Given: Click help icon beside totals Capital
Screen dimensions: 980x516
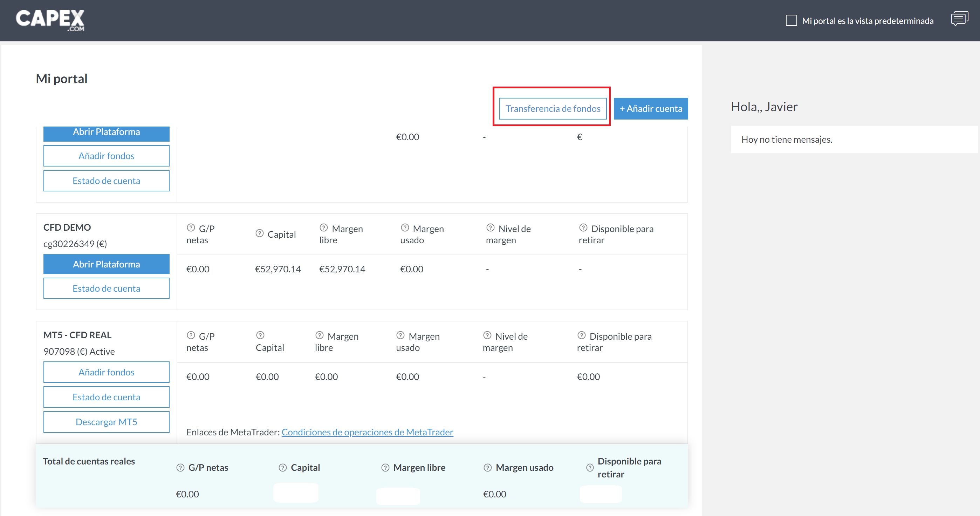Looking at the screenshot, I should click(x=283, y=468).
